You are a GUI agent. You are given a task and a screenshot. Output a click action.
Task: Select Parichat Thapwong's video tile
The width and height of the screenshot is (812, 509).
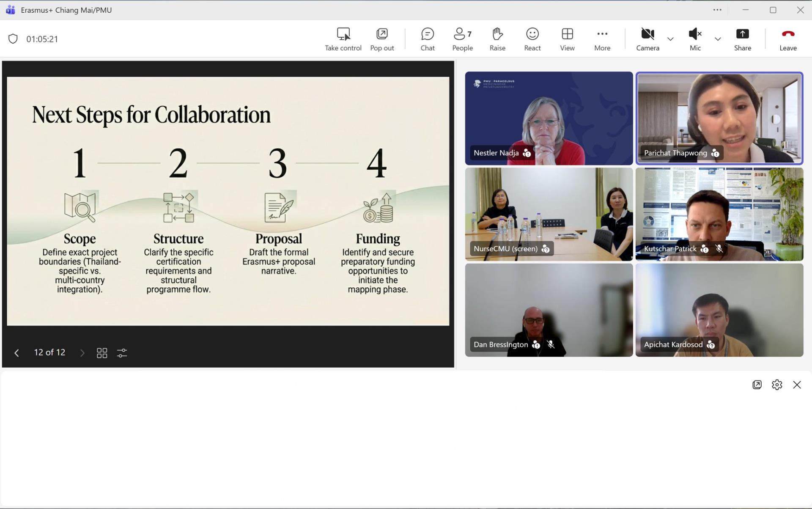[719, 118]
